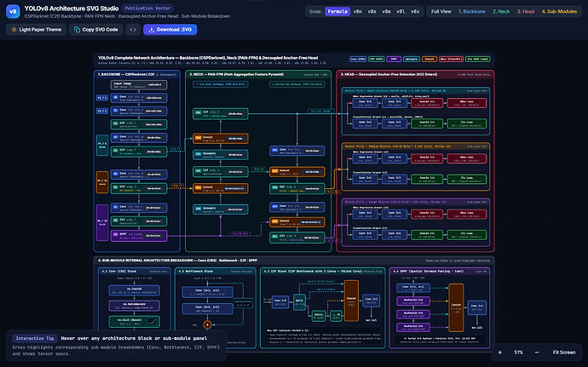The width and height of the screenshot is (588, 367).
Task: Switch to the Full View tab
Action: (441, 12)
